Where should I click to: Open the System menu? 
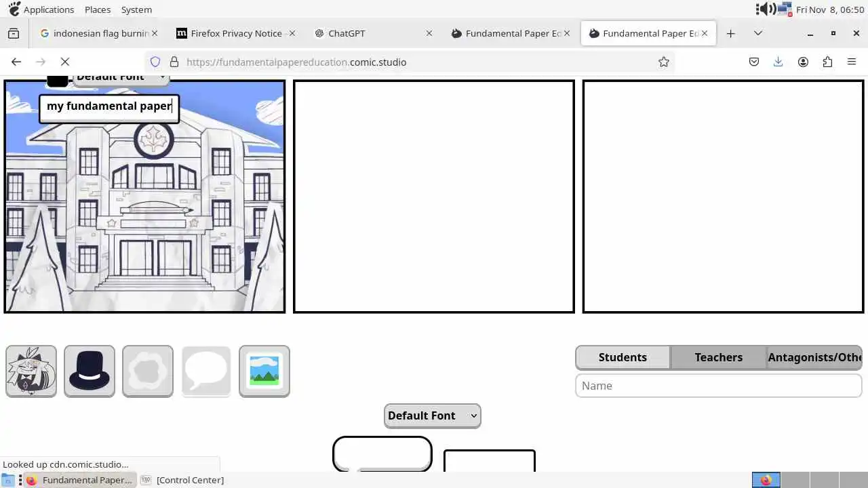(x=136, y=9)
